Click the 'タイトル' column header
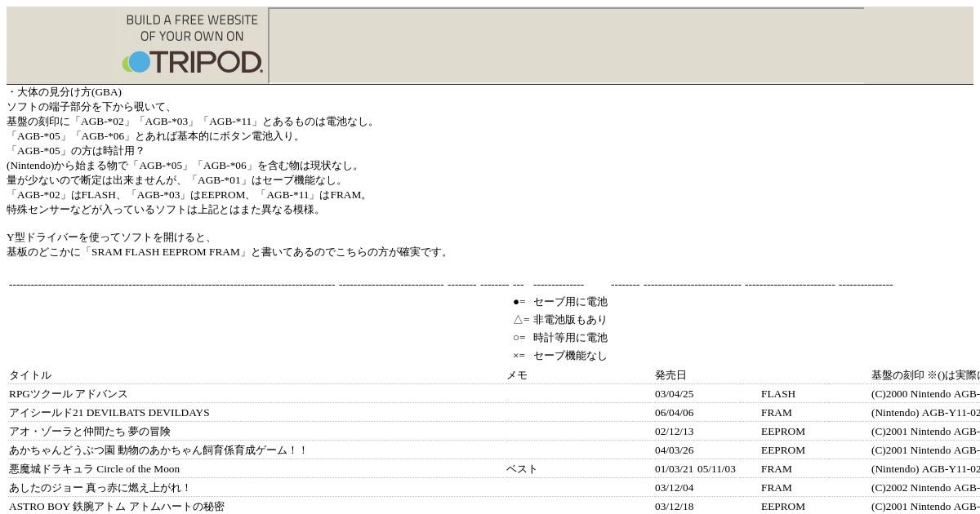Screen dimensions: 980x514 point(30,375)
